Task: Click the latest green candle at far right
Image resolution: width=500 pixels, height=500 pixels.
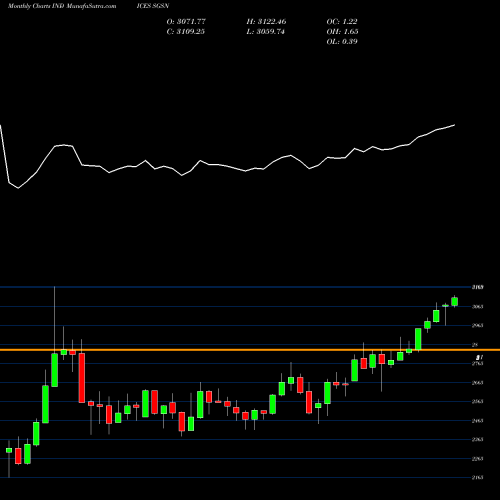Action: click(x=454, y=301)
